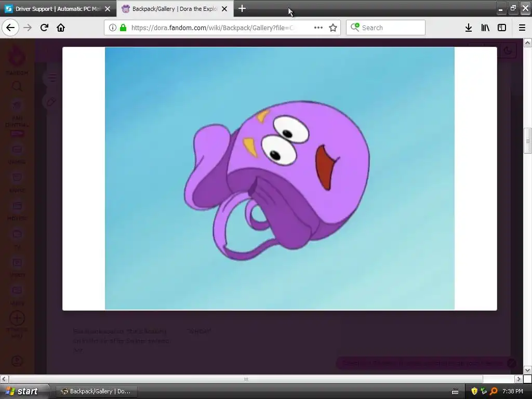The height and width of the screenshot is (399, 532).
Task: Open the downloads panel
Action: tap(469, 28)
